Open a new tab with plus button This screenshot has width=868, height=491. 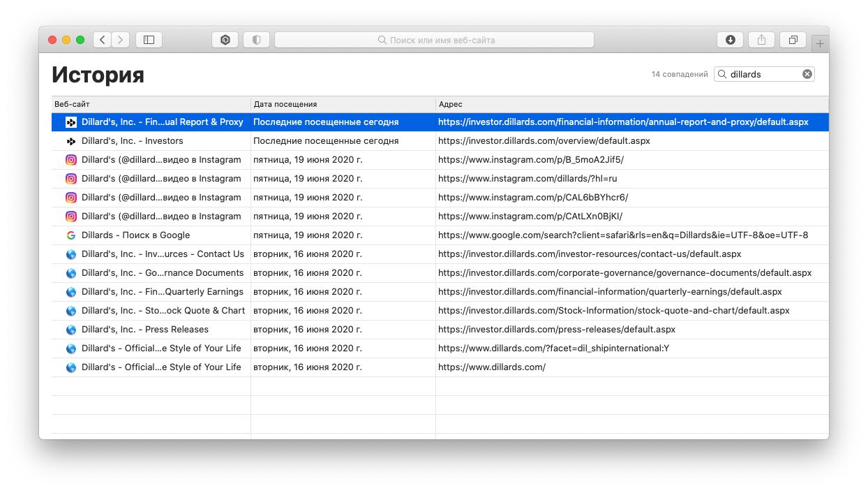click(820, 43)
